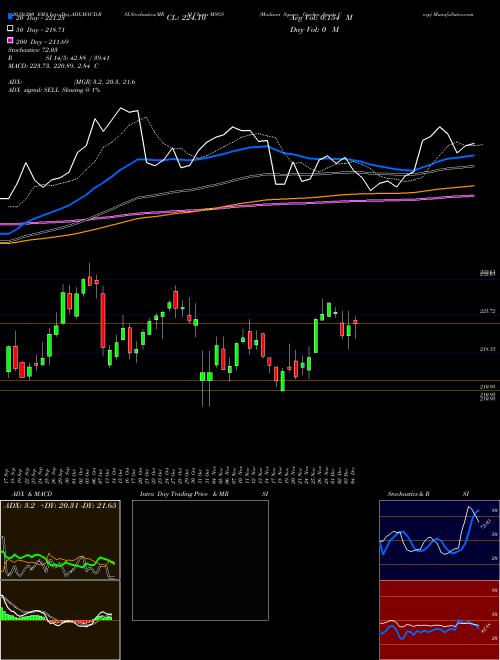Click the 'SI 14/3: 42.88 / 39.41' readout

(77, 58)
